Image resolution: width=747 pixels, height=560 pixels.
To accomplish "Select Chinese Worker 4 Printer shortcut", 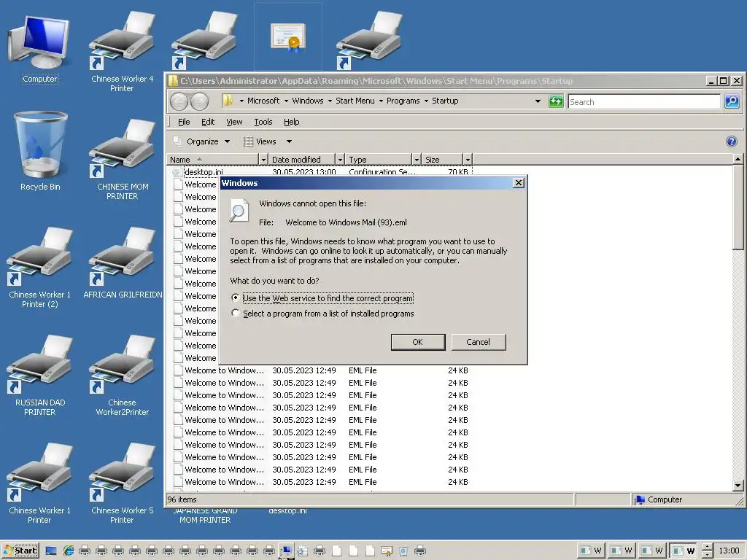I will [122, 52].
